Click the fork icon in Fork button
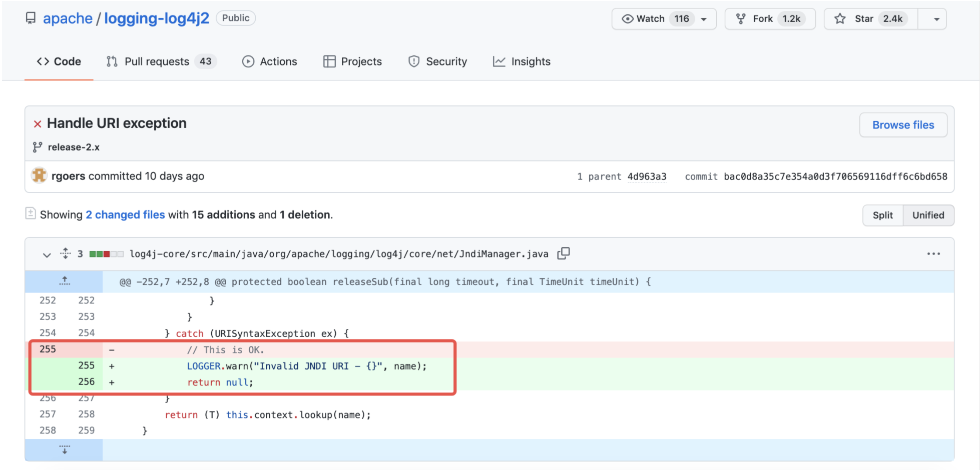 pyautogui.click(x=741, y=19)
